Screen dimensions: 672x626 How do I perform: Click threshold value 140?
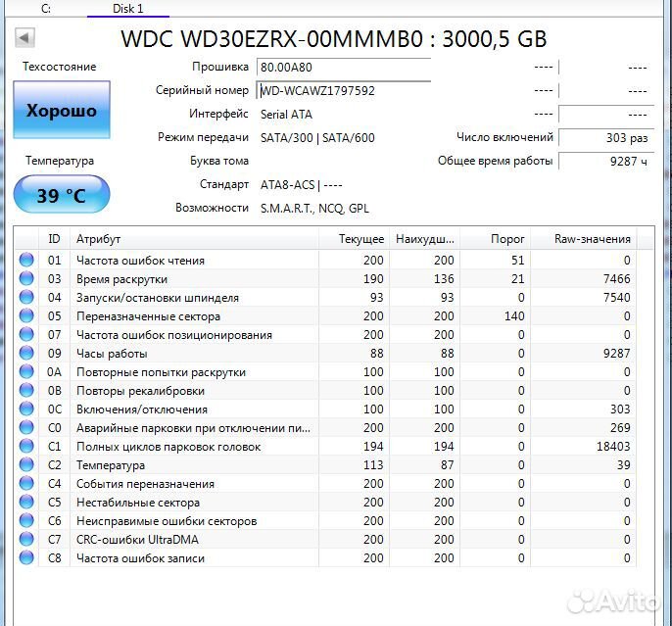[x=514, y=315]
